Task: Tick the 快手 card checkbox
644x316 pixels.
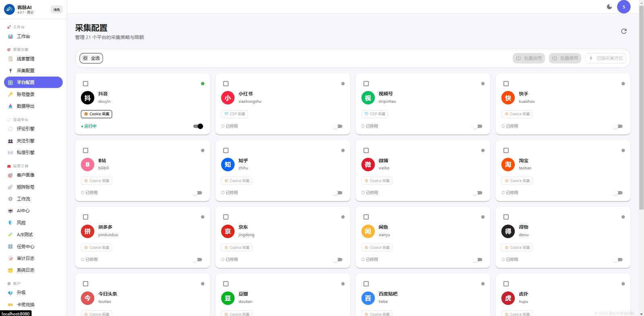Action: click(x=506, y=84)
